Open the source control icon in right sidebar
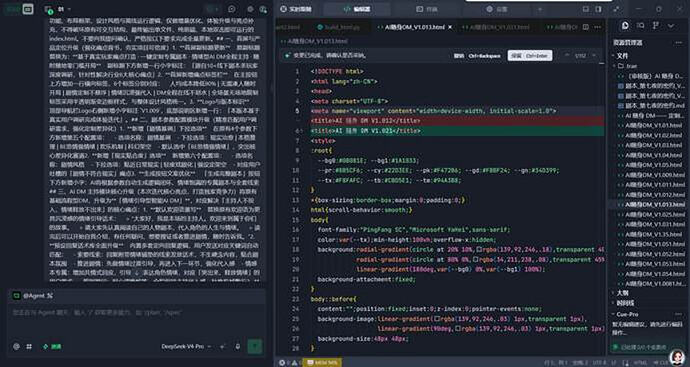The image size is (690, 367). 656,26
